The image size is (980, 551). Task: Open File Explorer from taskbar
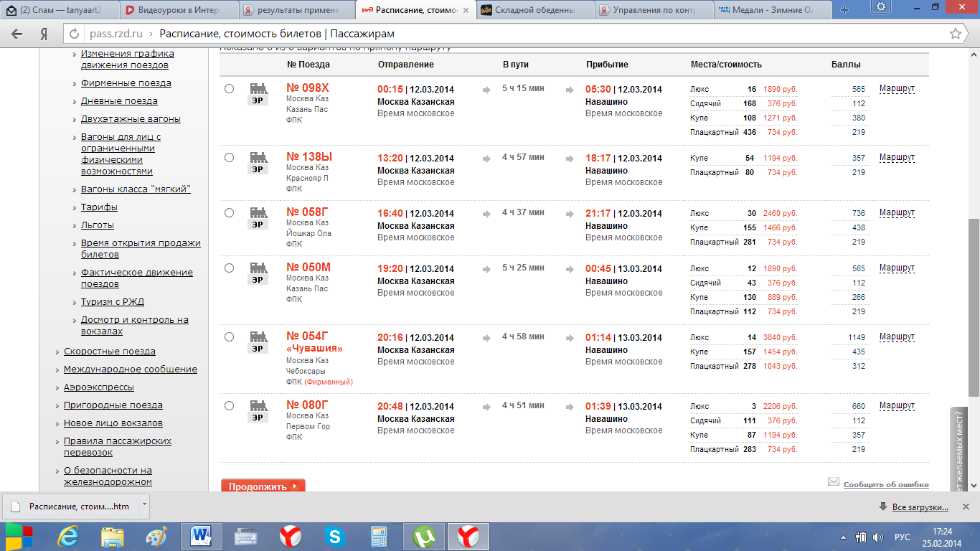(113, 537)
